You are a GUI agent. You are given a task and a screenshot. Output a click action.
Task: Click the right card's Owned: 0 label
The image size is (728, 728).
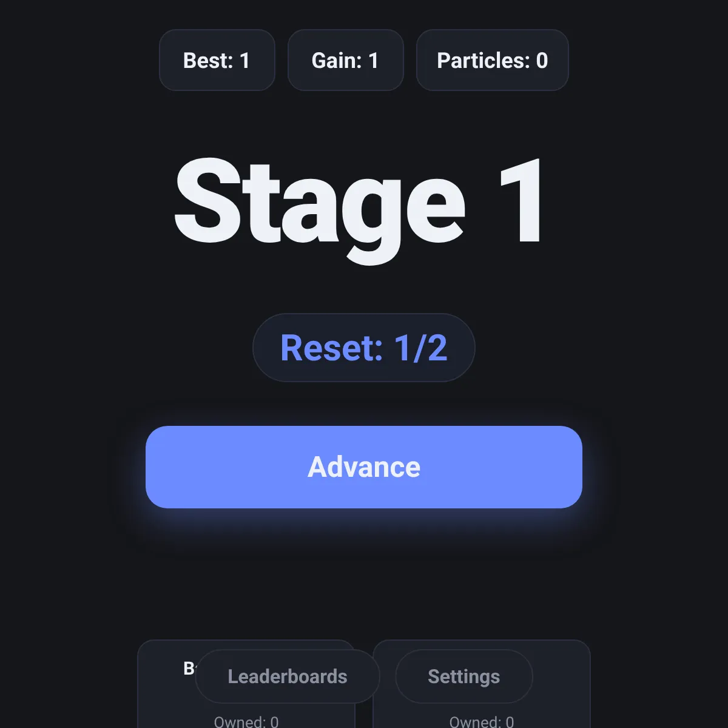click(x=482, y=721)
